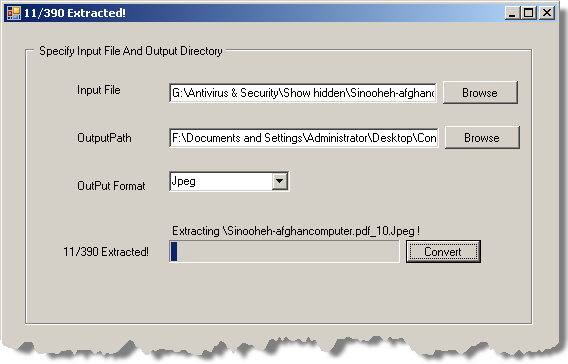The height and width of the screenshot is (364, 568).
Task: Open the OutPut Format dropdown arrow
Action: 280,181
